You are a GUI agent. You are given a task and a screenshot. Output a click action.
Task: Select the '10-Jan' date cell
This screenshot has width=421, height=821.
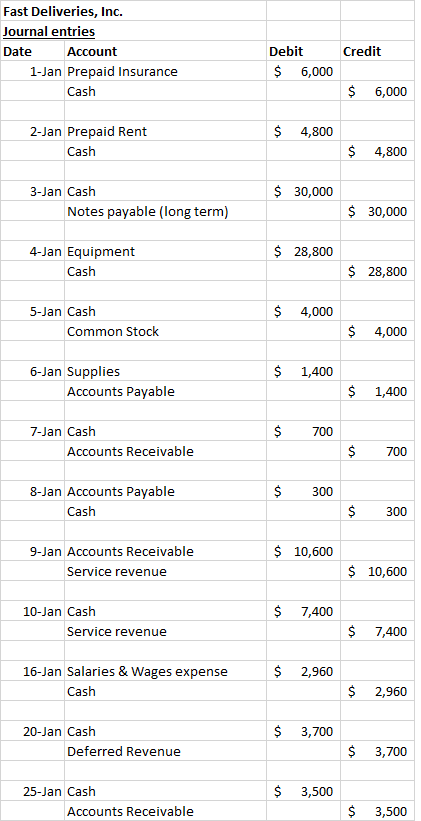33,612
